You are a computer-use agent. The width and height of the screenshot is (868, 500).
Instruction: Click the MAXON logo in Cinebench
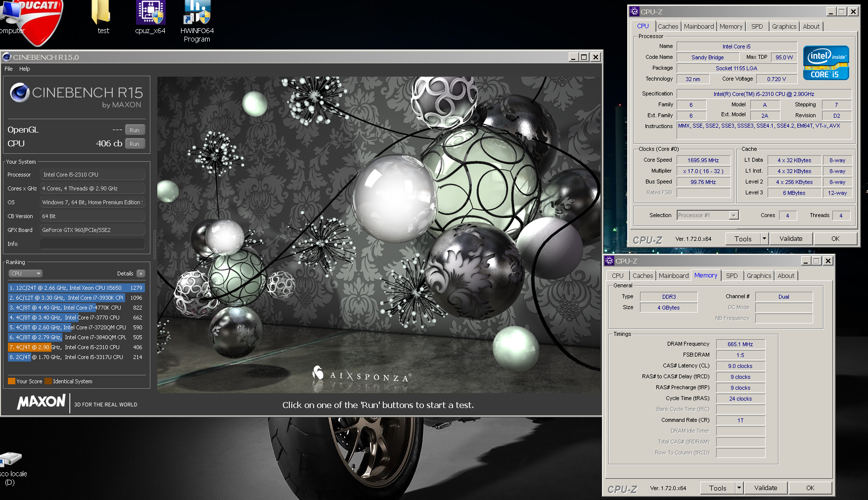(x=42, y=402)
